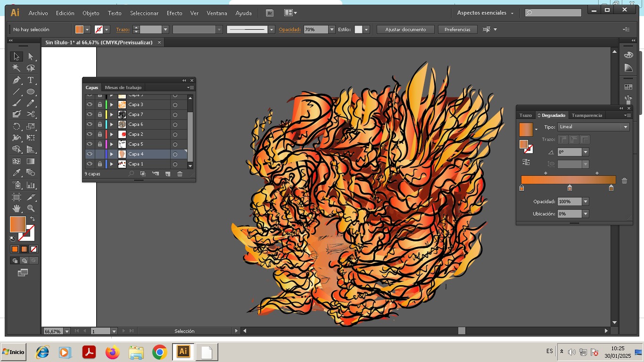Screen dimensions: 644x362
Task: Select the Type tool
Action: pyautogui.click(x=31, y=80)
